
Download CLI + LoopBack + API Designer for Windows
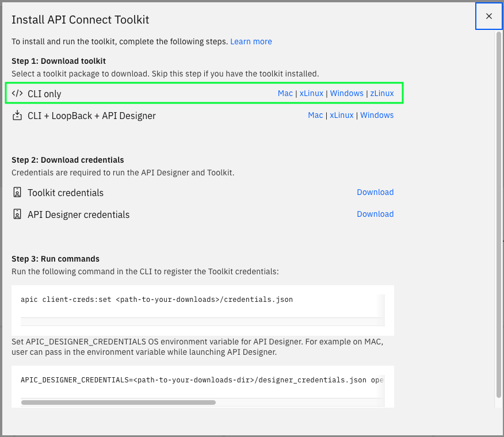click(377, 115)
